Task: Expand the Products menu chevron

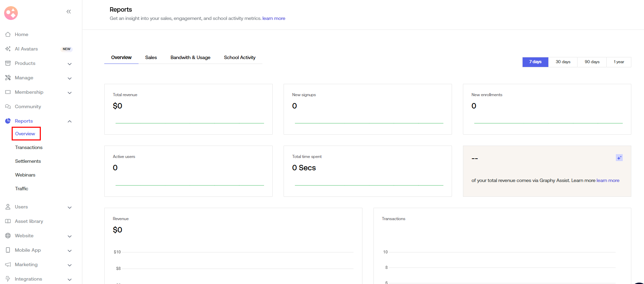Action: coord(70,64)
